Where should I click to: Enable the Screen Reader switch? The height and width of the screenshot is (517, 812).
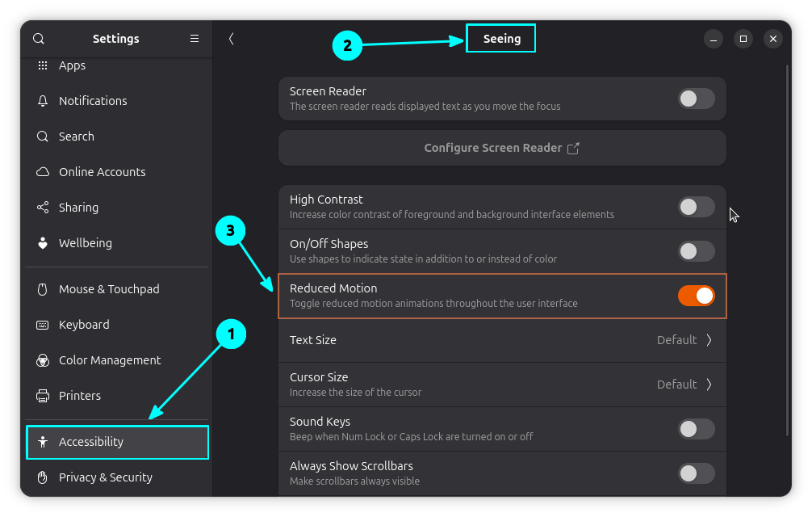point(696,99)
